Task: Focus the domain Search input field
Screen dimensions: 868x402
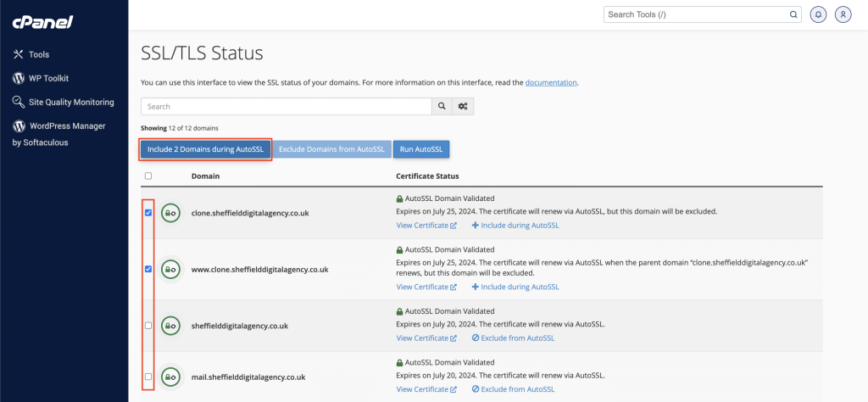Action: tap(287, 106)
